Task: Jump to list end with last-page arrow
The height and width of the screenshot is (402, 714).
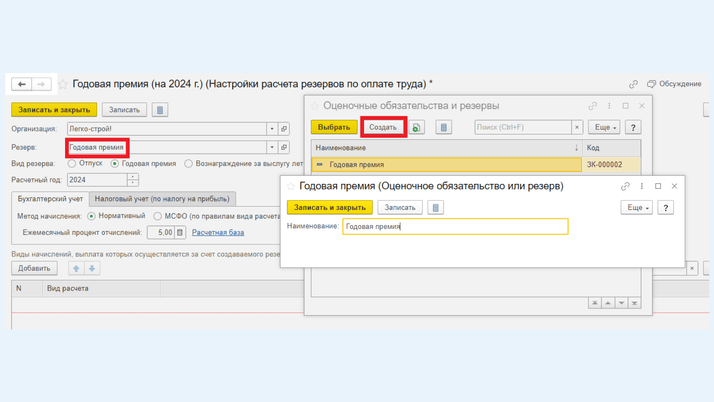Action: 634,303
